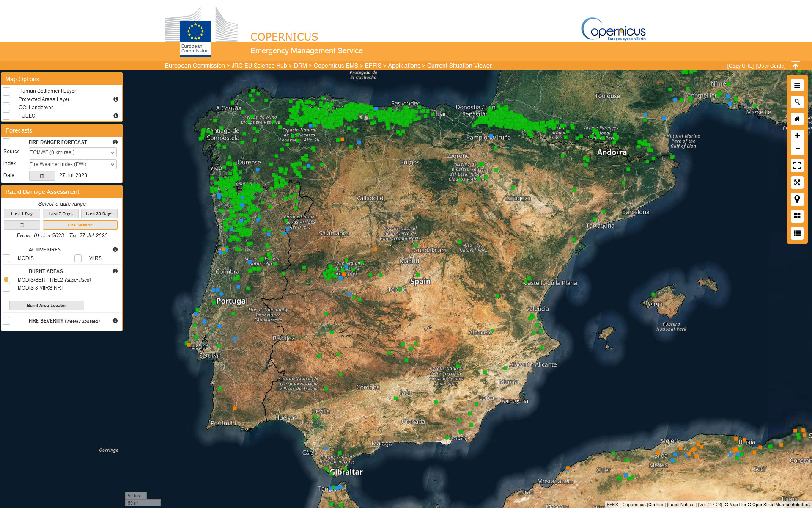Click the Copy URL link
Screen dimensions: 812x508
pyautogui.click(x=740, y=66)
